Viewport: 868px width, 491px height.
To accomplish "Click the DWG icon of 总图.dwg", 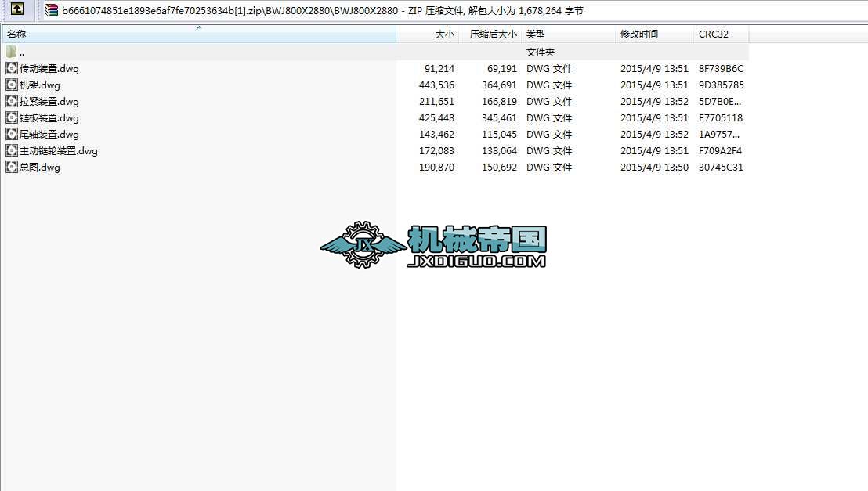I will (x=10, y=167).
